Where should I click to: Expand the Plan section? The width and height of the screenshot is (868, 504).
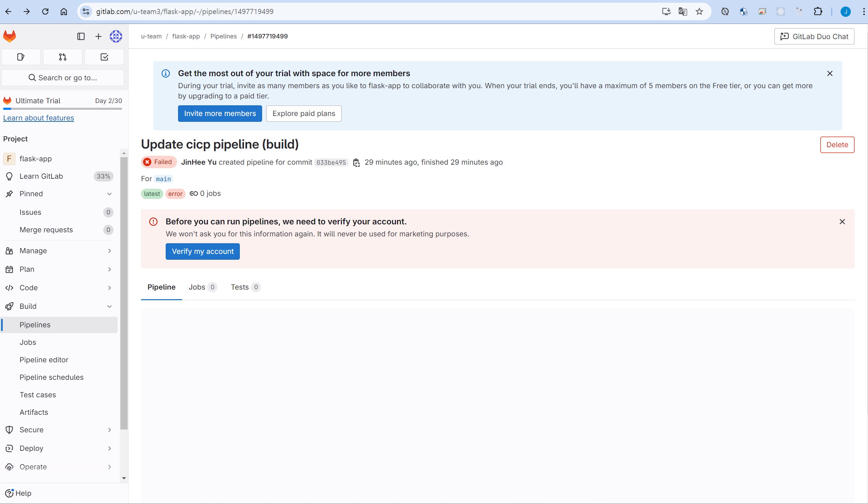click(x=59, y=269)
